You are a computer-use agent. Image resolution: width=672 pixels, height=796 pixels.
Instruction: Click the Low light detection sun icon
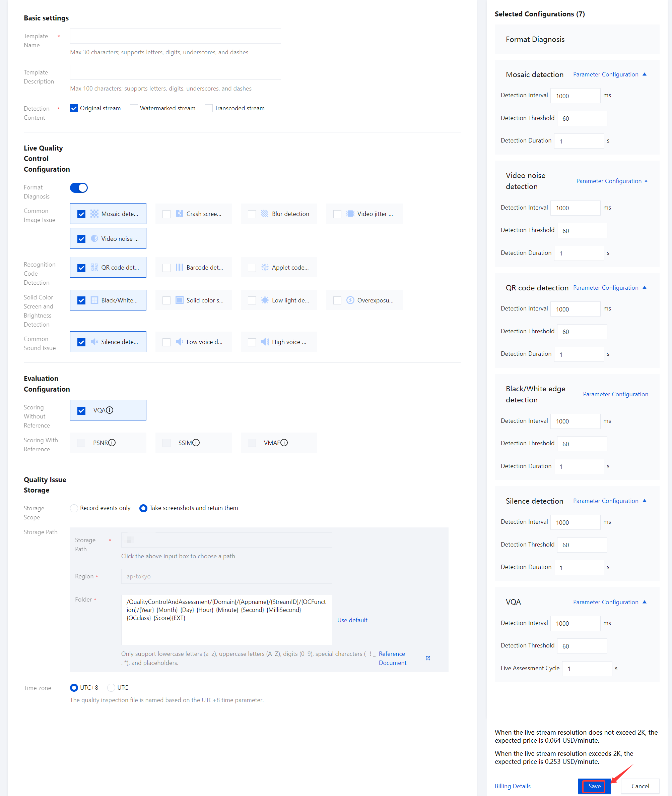pyautogui.click(x=265, y=300)
